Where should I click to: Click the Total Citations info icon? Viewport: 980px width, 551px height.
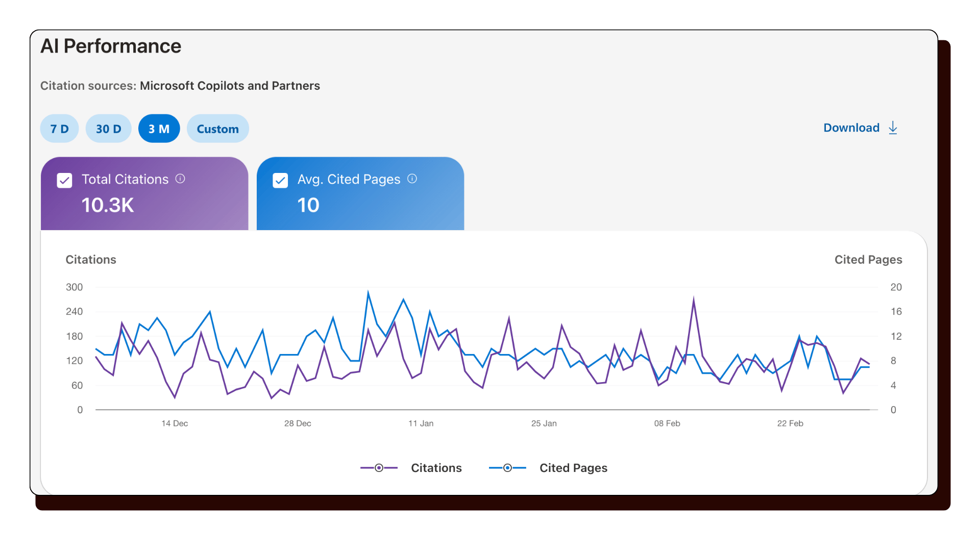click(x=180, y=179)
